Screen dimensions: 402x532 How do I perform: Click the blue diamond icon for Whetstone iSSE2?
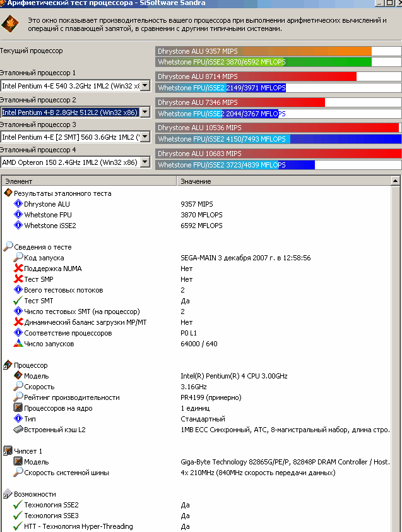(x=18, y=226)
